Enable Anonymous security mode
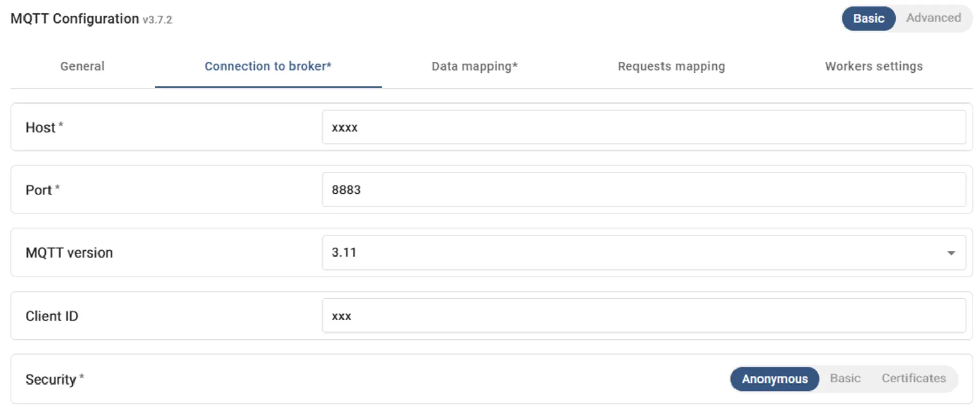Viewport: 980px width, 410px height. (x=774, y=379)
